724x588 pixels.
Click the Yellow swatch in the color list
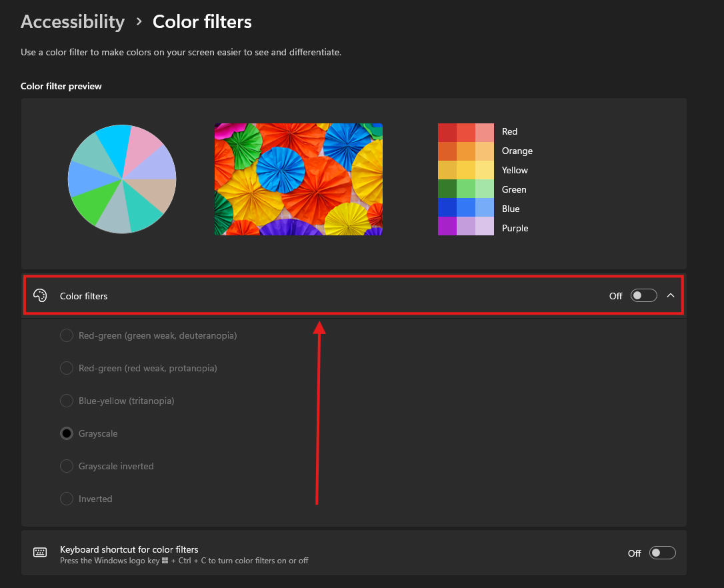tap(465, 170)
